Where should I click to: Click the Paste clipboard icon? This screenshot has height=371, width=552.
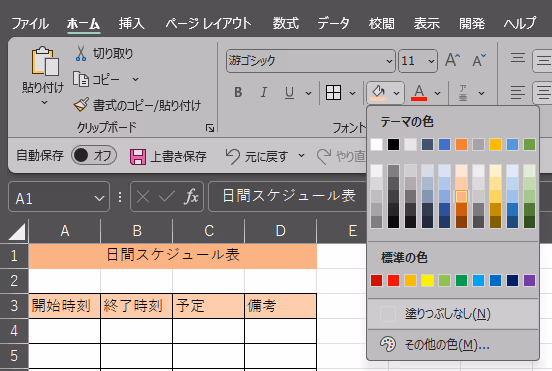(45, 61)
